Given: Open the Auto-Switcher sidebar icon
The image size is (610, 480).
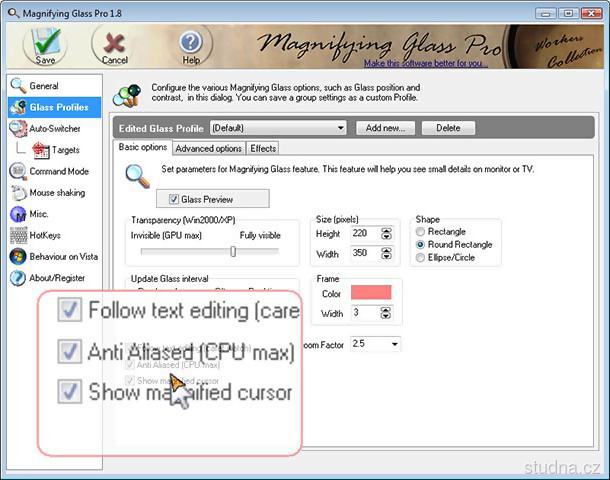Looking at the screenshot, I should point(18,128).
